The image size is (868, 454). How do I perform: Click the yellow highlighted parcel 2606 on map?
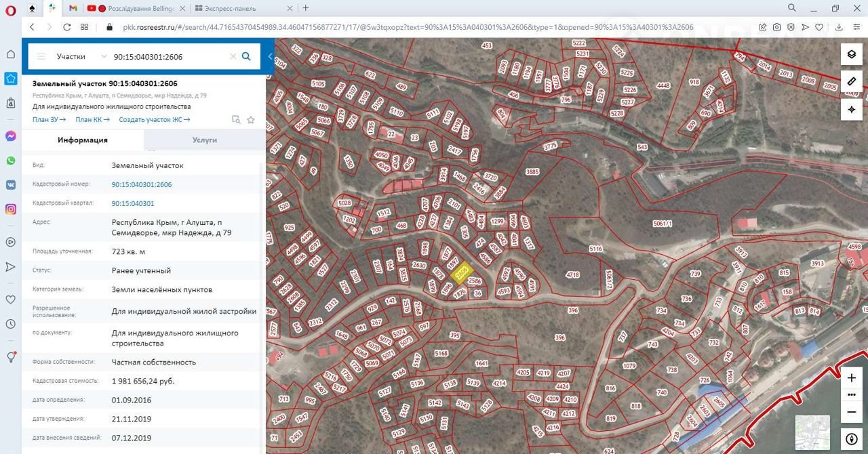[x=461, y=272]
